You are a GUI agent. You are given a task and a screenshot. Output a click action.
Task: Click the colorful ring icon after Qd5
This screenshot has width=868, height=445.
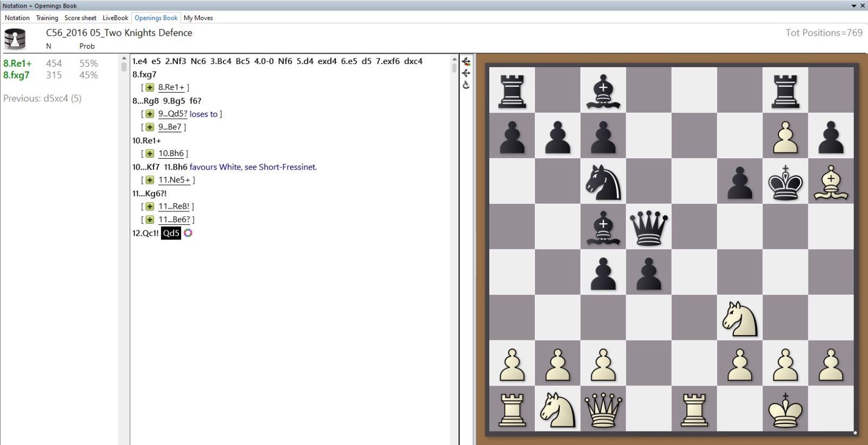[x=188, y=233]
